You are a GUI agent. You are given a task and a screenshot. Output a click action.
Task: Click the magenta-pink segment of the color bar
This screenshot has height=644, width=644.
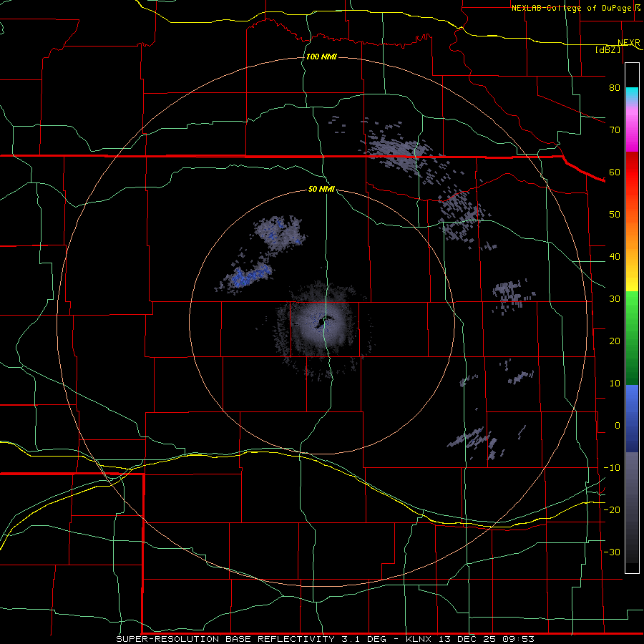click(x=632, y=127)
